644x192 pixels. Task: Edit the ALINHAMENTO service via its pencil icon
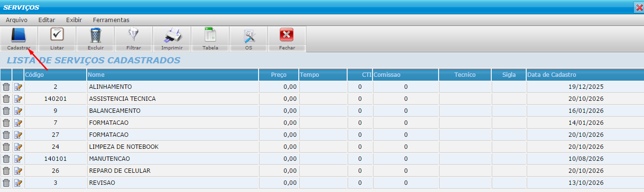[x=18, y=87]
